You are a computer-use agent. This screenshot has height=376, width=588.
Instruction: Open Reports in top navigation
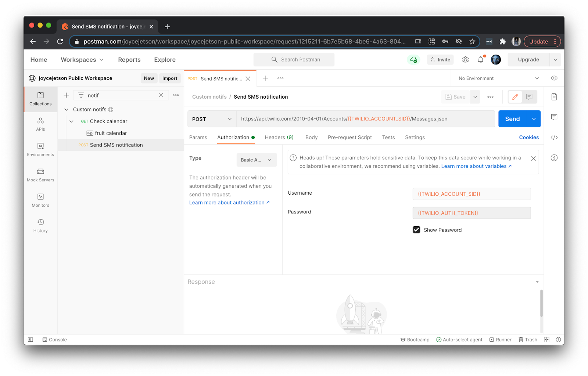click(129, 60)
